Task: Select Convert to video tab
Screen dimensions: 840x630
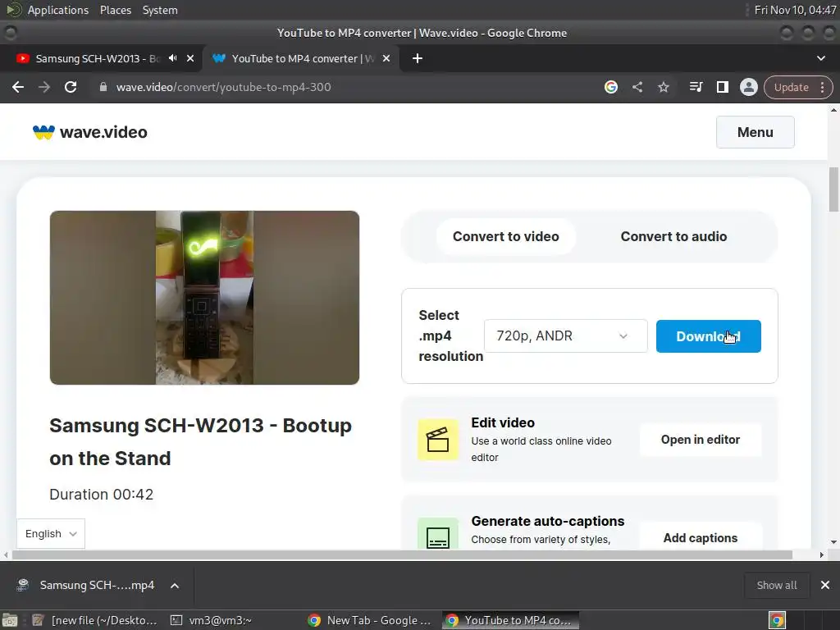Action: point(505,236)
